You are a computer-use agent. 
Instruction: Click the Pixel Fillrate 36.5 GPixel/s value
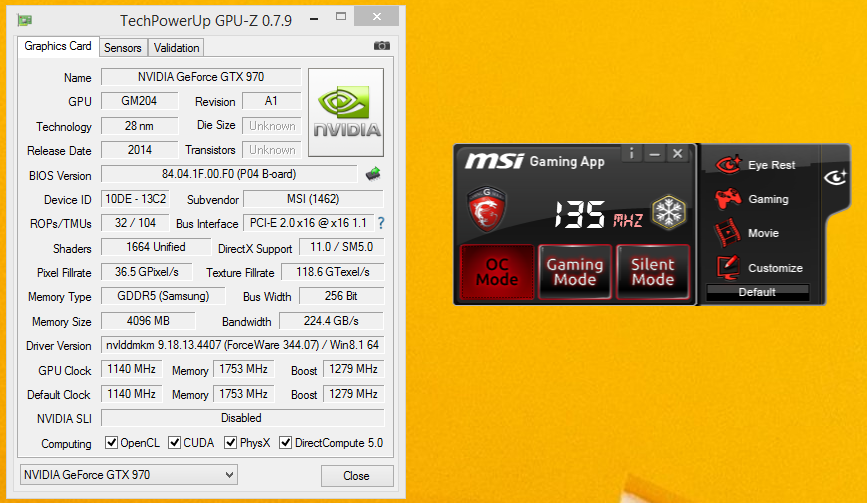tap(147, 272)
